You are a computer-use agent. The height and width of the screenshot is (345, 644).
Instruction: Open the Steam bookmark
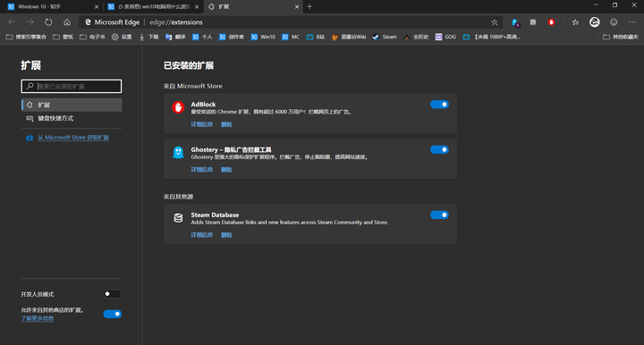[x=385, y=37]
